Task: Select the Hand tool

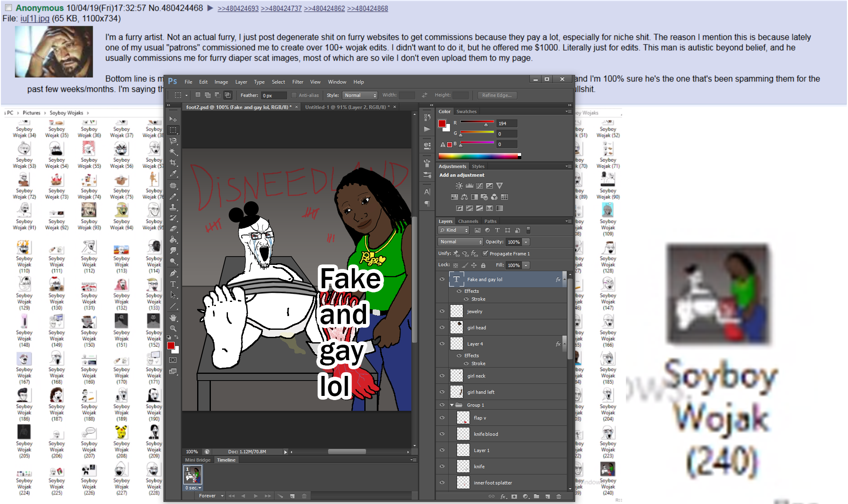Action: (x=173, y=318)
